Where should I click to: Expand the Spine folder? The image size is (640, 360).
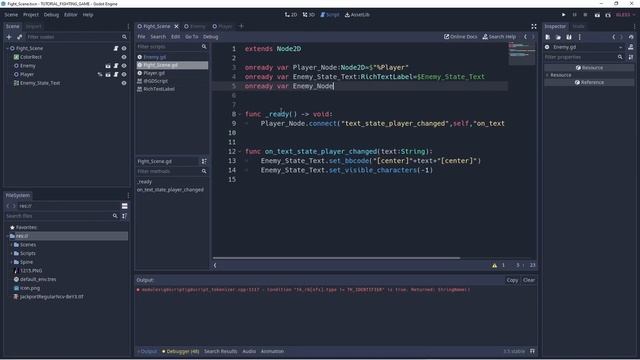[11, 262]
